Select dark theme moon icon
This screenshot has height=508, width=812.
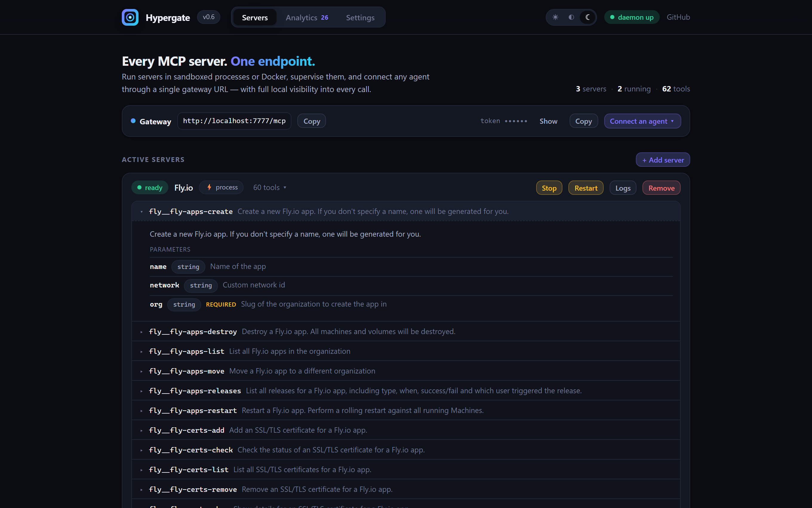pyautogui.click(x=588, y=17)
